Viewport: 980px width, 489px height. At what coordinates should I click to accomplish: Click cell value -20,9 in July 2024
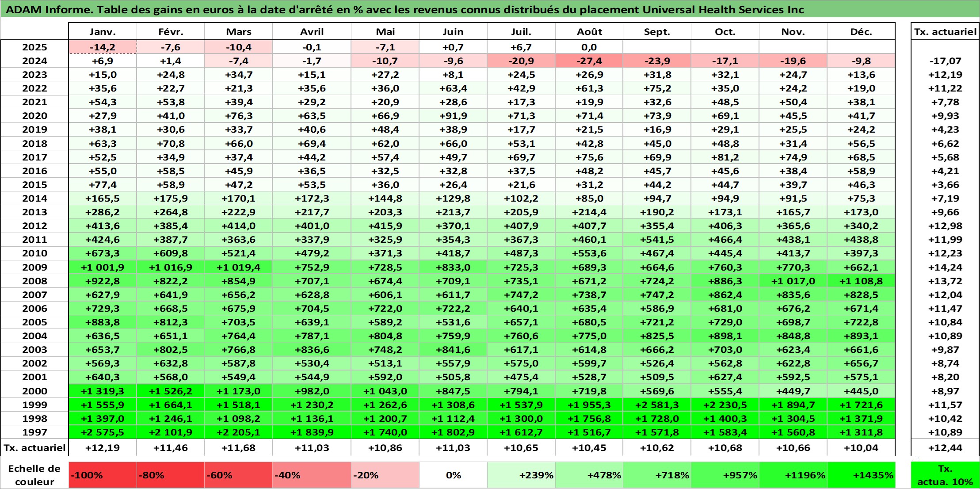click(521, 61)
